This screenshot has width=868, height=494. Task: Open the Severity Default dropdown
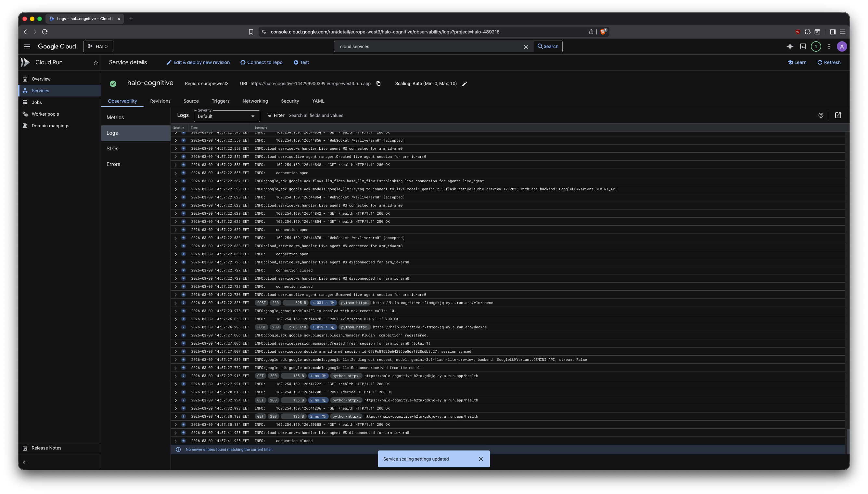pos(227,116)
